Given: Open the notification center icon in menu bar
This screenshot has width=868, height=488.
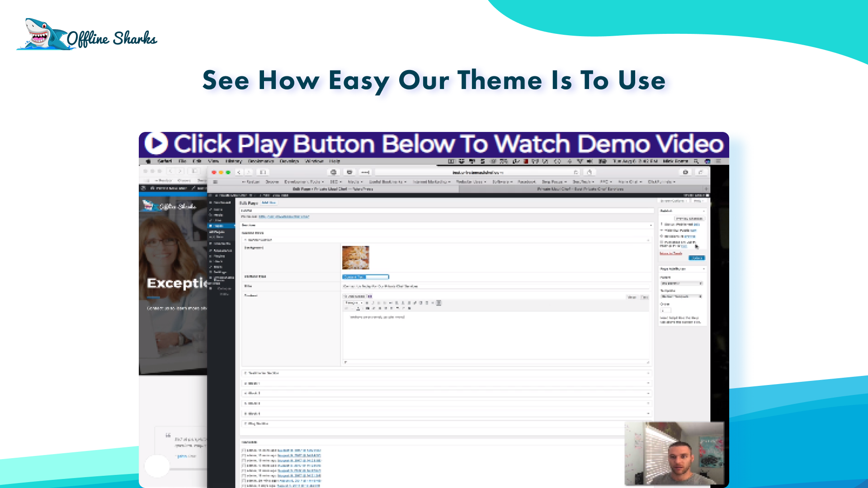Looking at the screenshot, I should [x=718, y=161].
